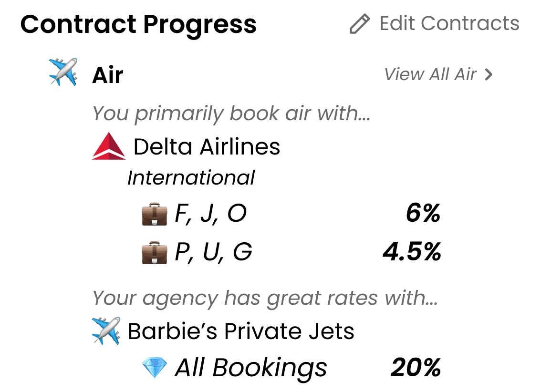Open Barbie's Private Jets entry

(x=241, y=331)
